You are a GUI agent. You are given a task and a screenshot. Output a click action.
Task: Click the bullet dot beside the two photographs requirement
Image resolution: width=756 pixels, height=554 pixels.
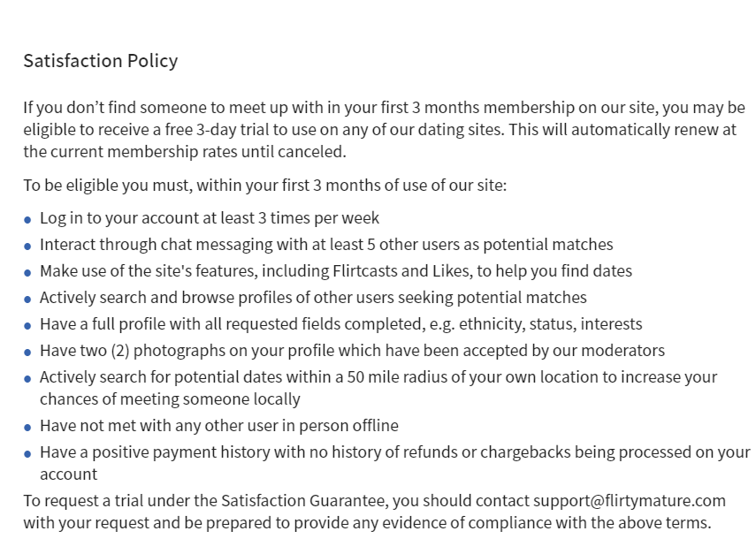tap(28, 353)
